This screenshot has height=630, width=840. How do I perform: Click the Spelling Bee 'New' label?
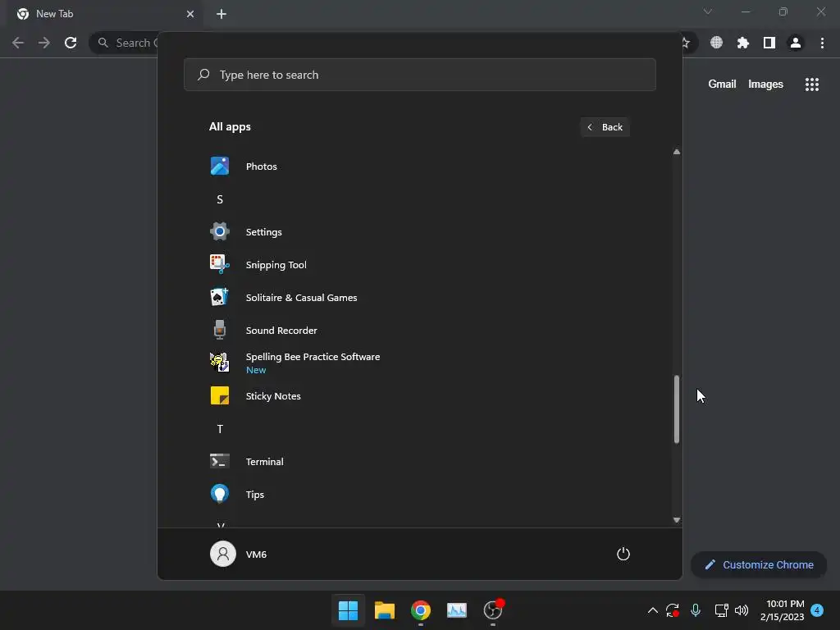pyautogui.click(x=256, y=370)
